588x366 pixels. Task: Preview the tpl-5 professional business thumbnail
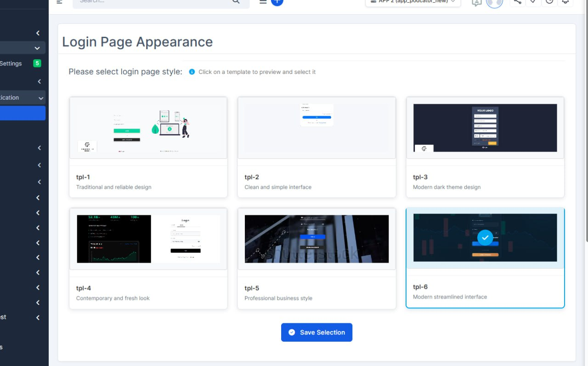point(317,239)
